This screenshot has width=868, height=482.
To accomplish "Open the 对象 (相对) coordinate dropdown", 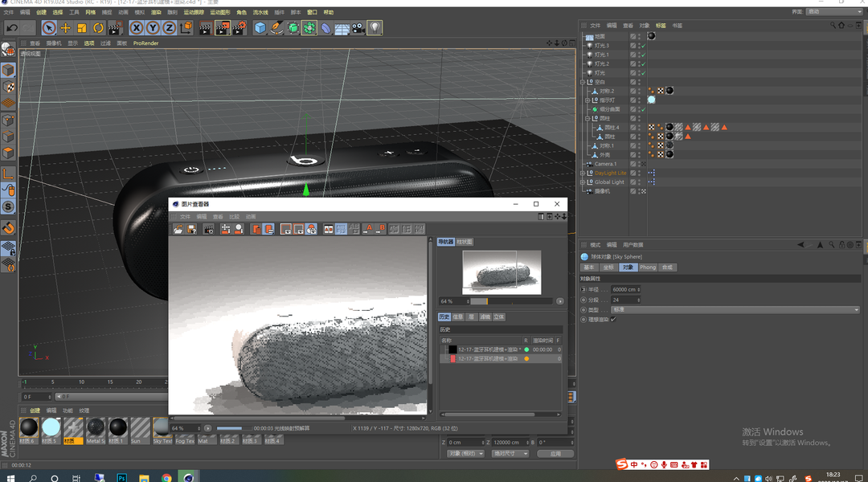I will pos(465,454).
